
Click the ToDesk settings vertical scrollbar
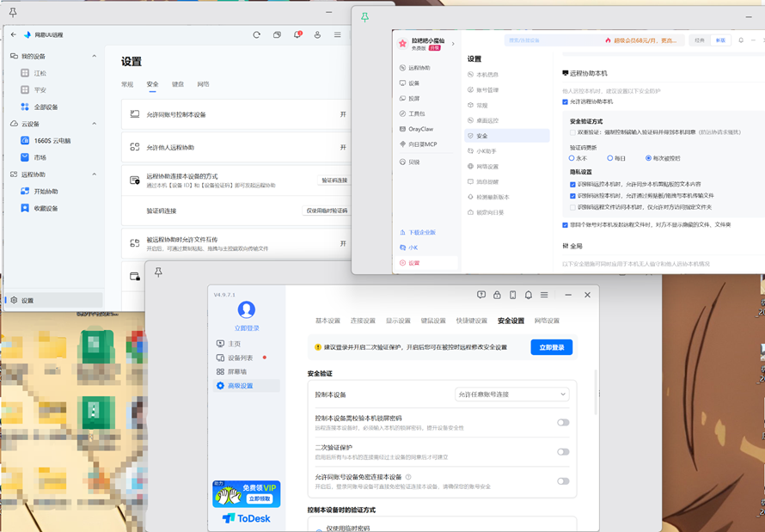[595, 392]
